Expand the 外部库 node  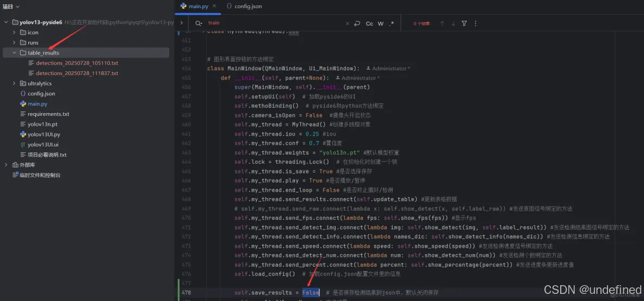pos(6,165)
